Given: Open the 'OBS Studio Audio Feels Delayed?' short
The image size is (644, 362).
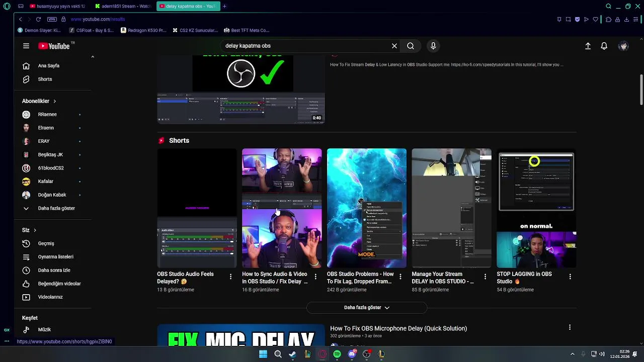Looking at the screenshot, I should (x=197, y=208).
